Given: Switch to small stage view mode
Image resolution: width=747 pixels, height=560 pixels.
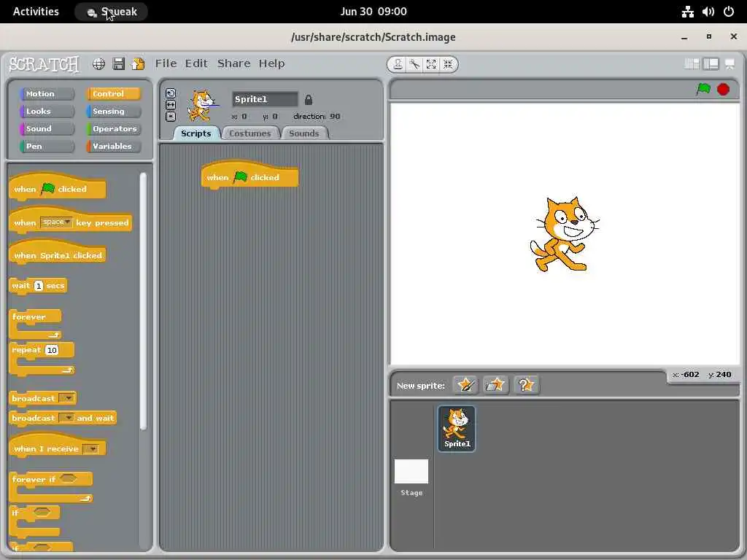Looking at the screenshot, I should [x=692, y=64].
